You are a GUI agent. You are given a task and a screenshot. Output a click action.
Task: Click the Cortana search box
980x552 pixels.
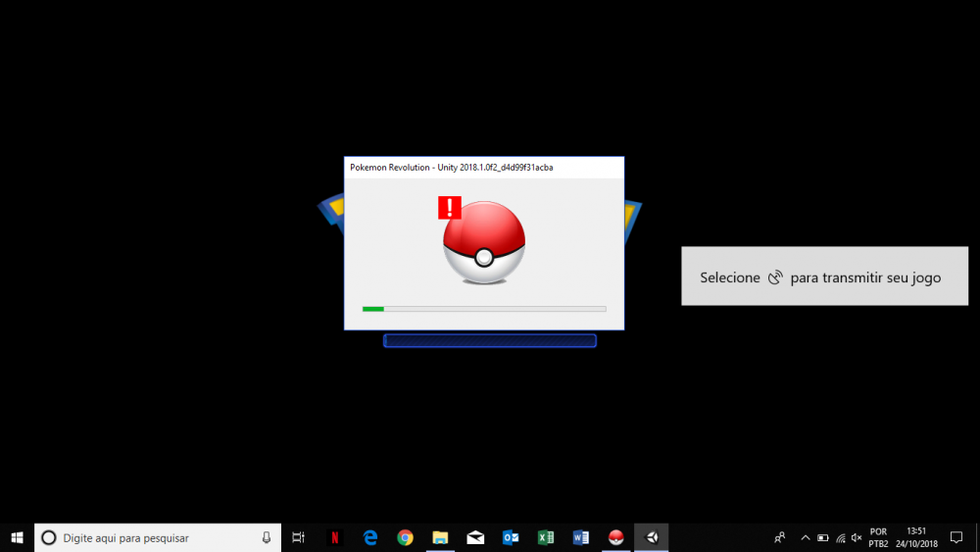(158, 537)
